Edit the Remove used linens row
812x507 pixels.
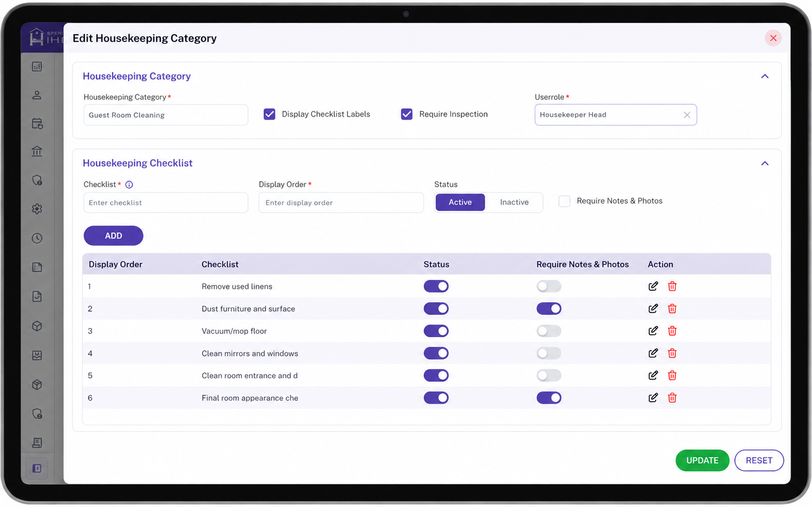tap(653, 286)
